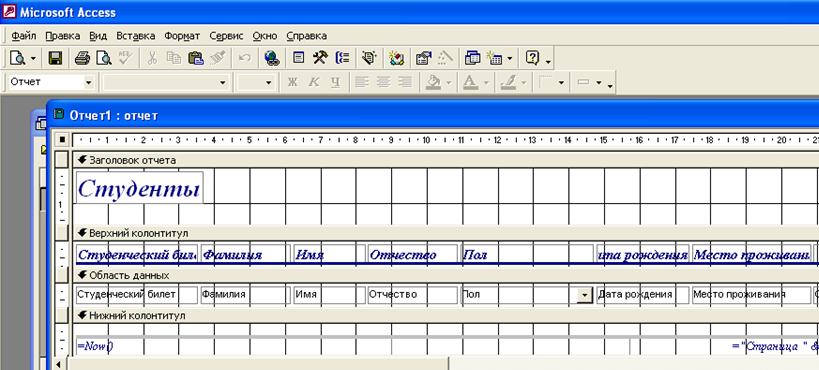
Task: Open the Формат menu
Action: click(182, 36)
